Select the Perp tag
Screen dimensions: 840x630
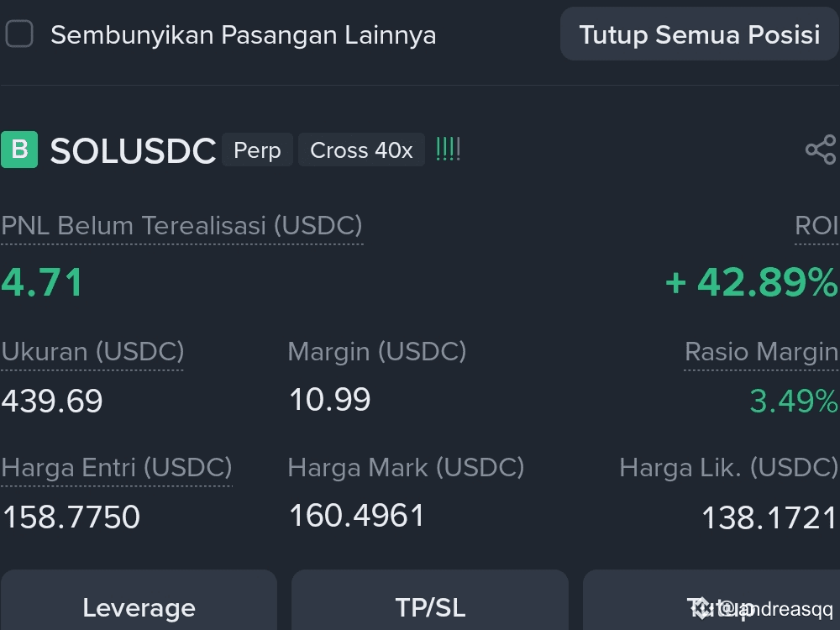(x=257, y=150)
